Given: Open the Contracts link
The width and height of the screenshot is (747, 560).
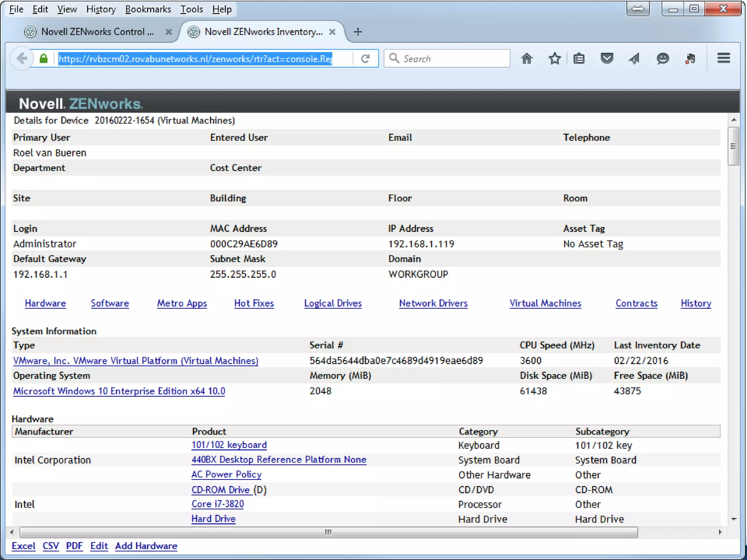Looking at the screenshot, I should coord(636,303).
